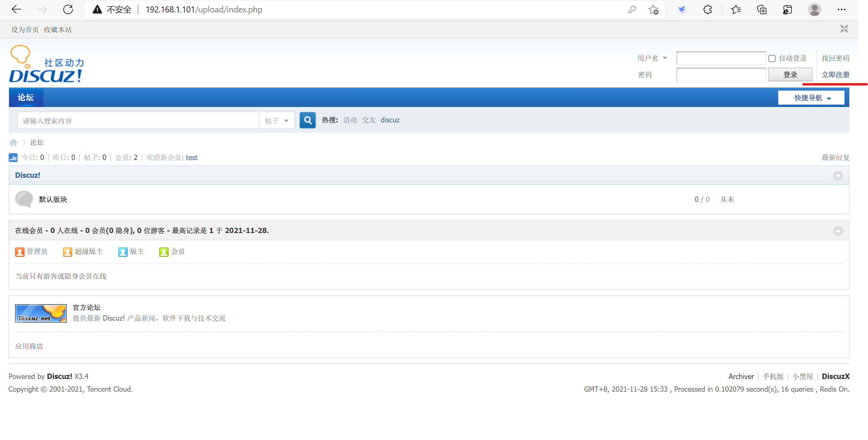Expand the 快捷导航 quick navigation menu
The width and height of the screenshot is (868, 440).
[x=811, y=98]
